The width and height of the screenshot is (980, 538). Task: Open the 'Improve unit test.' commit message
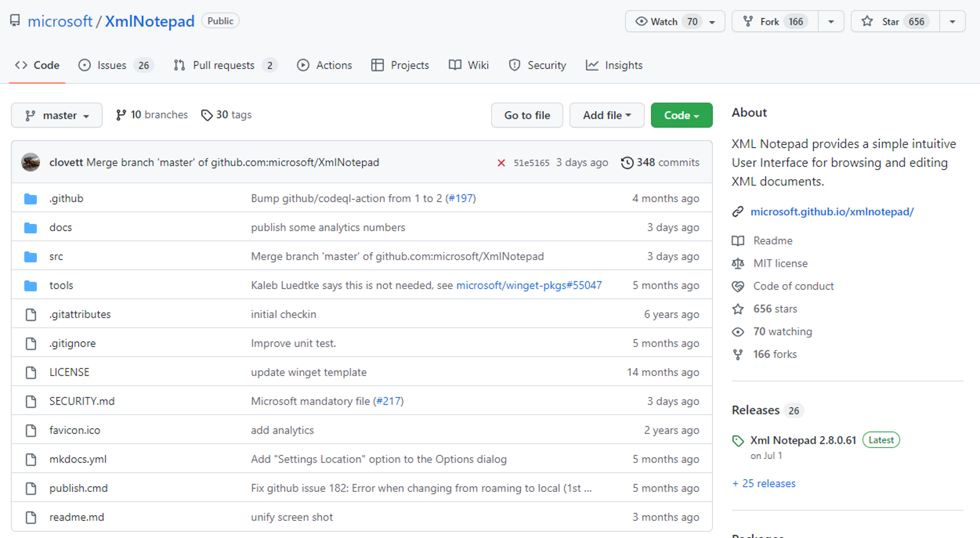coord(294,343)
